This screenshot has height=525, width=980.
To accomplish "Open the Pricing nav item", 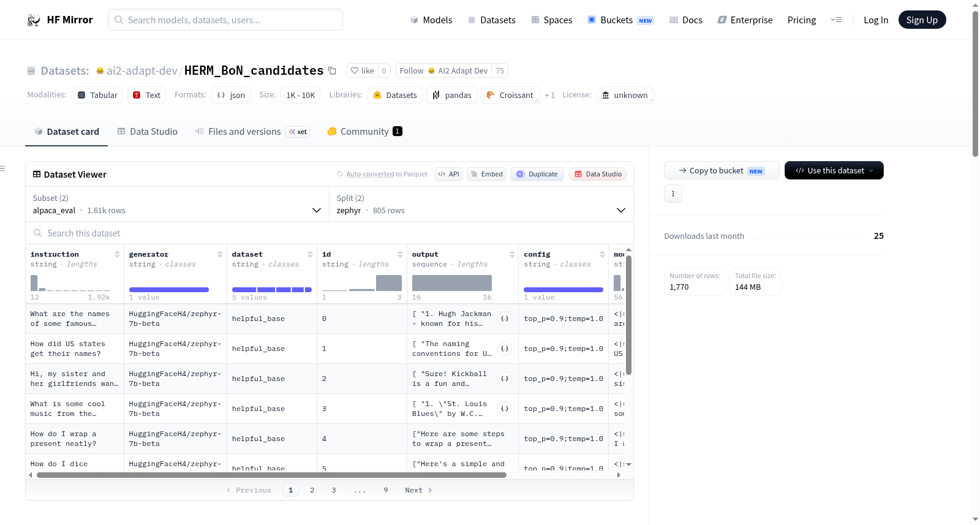I will point(802,20).
